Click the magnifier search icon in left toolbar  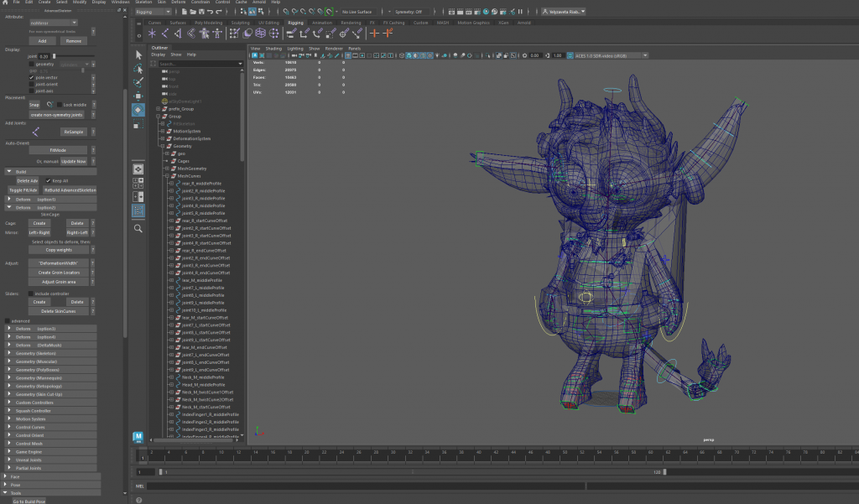139,227
